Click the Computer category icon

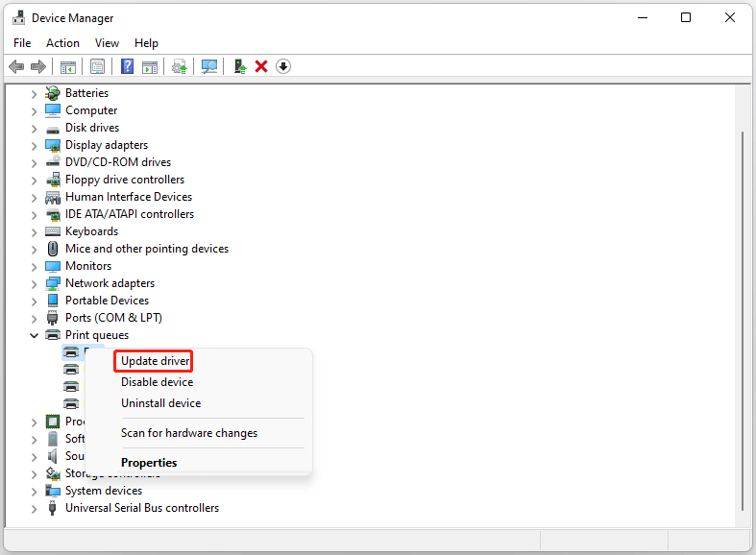pos(53,110)
